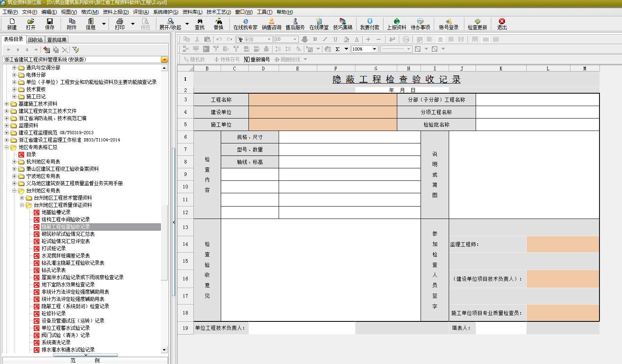The height and width of the screenshot is (364, 622).
Task: Open the 信息 toolbar dropdown arrow
Action: click(104, 24)
